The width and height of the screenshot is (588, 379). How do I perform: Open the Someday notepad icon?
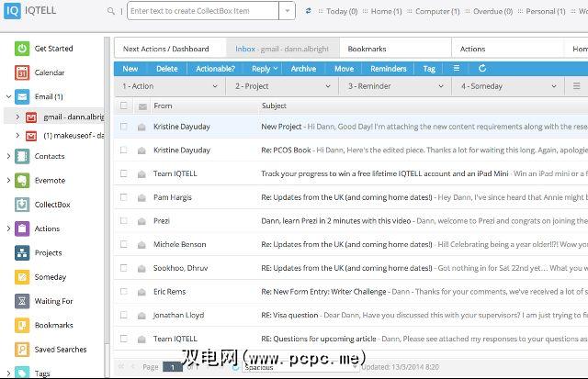(22, 277)
